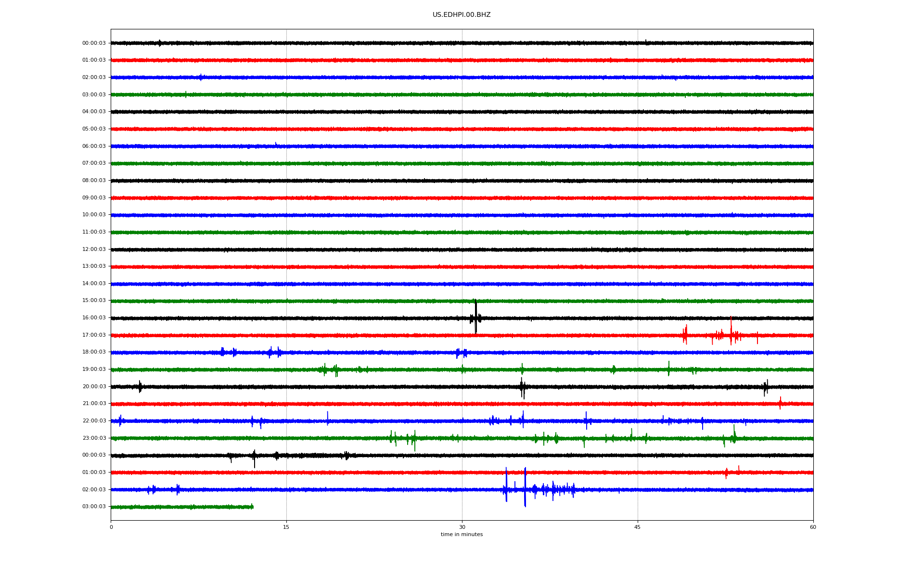Image resolution: width=924 pixels, height=578 pixels.
Task: Click the 12:00:03 row label
Action: point(94,250)
